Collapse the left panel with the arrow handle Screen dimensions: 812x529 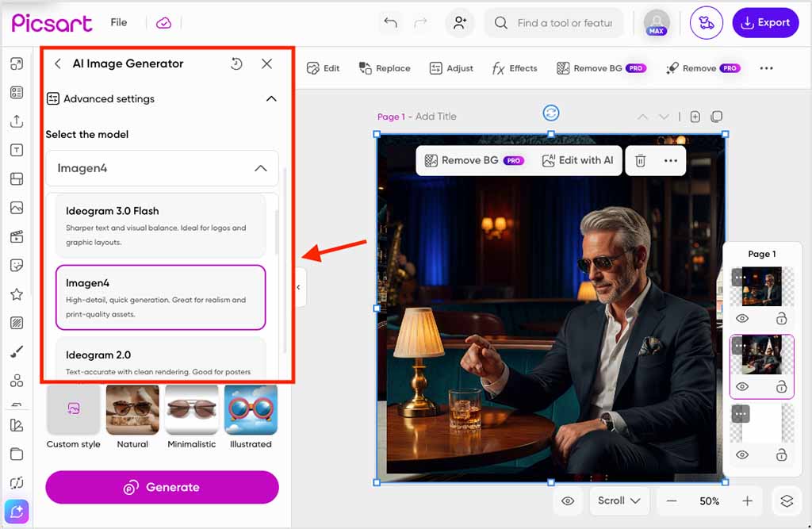coord(299,287)
